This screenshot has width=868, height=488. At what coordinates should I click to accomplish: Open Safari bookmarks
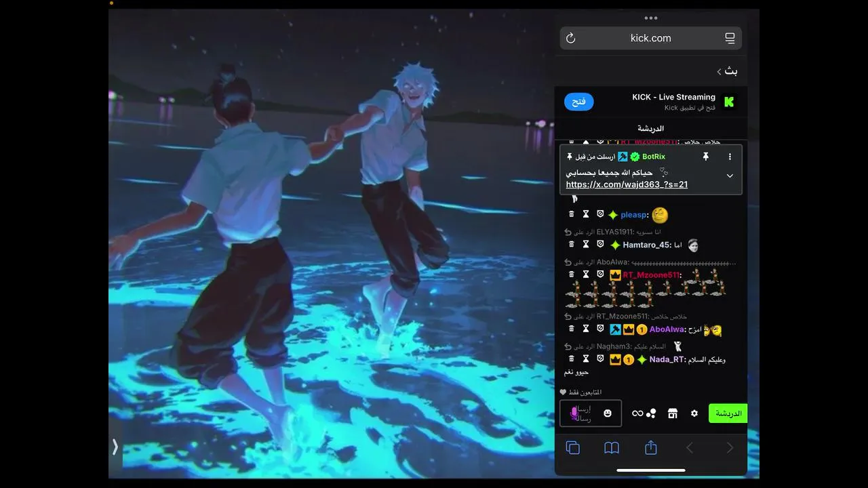[612, 447]
